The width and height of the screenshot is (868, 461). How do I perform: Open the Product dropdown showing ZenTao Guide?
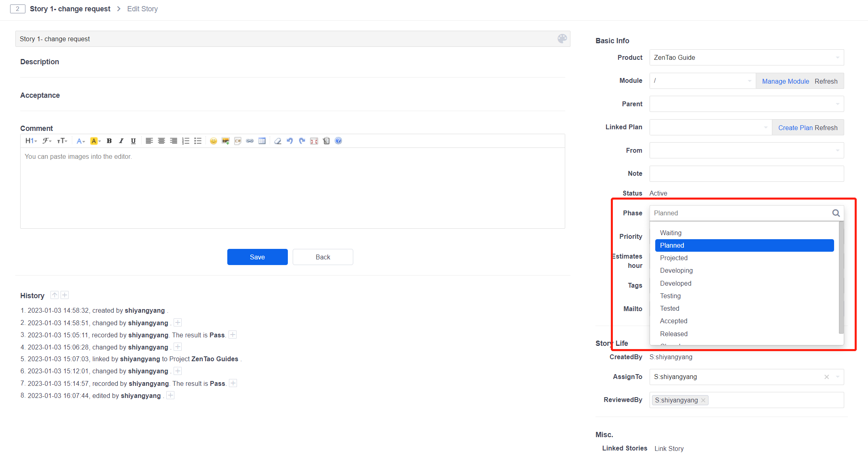tap(746, 57)
